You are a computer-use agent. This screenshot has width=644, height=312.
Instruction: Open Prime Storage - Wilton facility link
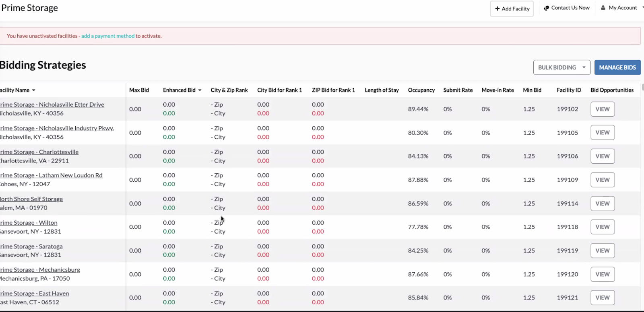[x=29, y=223]
